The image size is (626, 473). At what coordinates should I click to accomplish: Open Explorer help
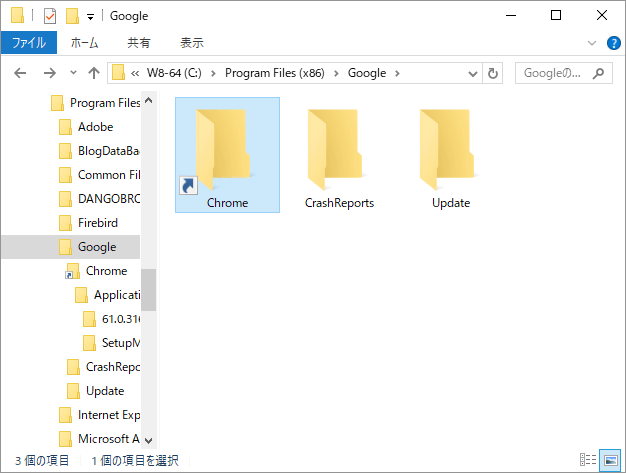coord(613,43)
